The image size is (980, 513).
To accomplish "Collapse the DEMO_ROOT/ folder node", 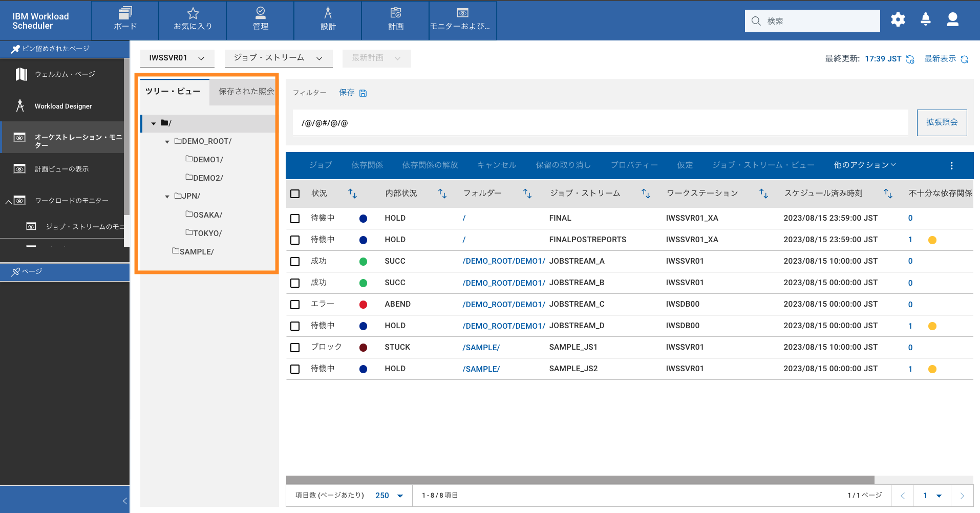I will tap(167, 142).
